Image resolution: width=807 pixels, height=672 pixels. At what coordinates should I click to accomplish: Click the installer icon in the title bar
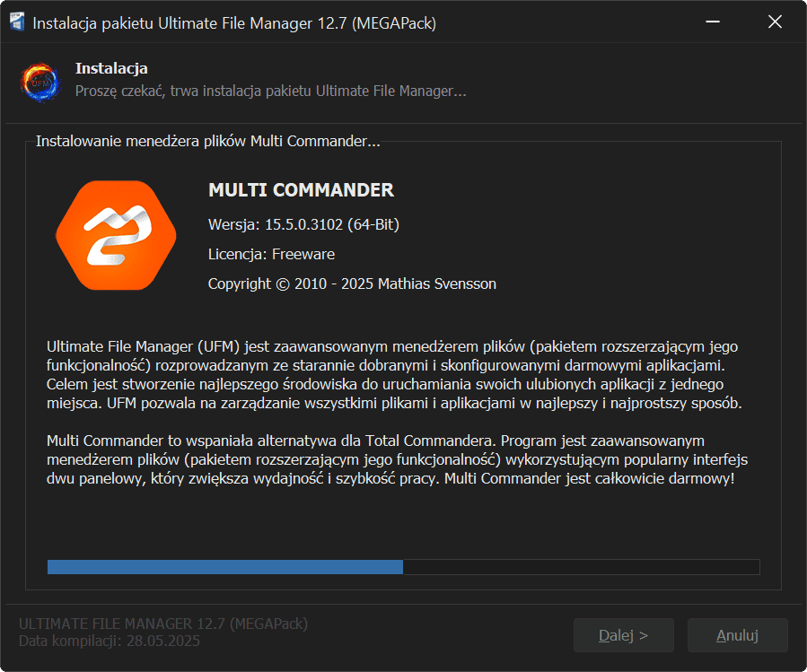point(17,23)
